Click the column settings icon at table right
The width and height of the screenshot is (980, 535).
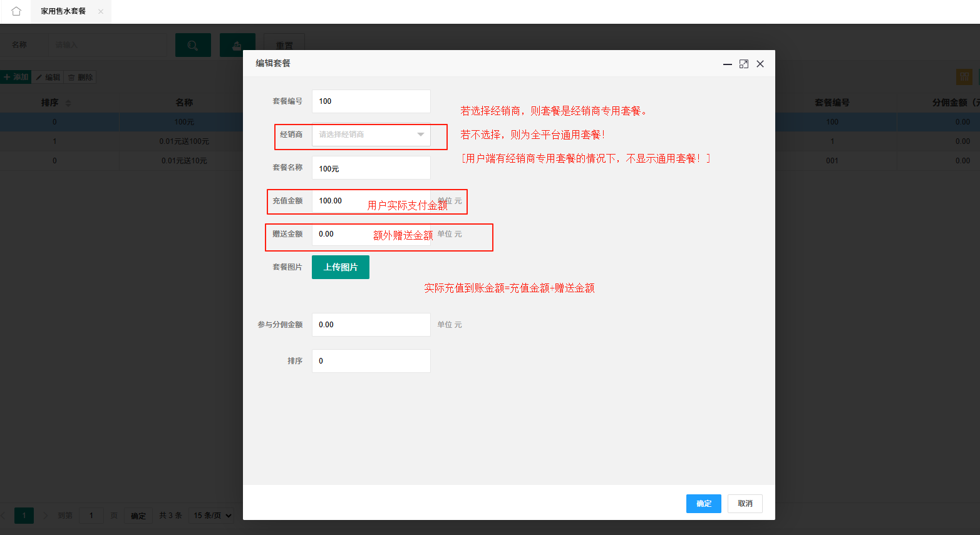coord(964,77)
